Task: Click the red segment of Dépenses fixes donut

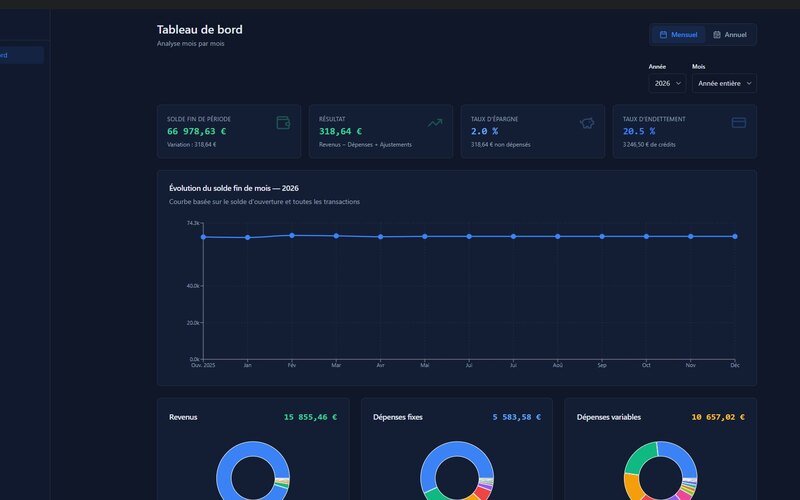Action: tap(482, 493)
